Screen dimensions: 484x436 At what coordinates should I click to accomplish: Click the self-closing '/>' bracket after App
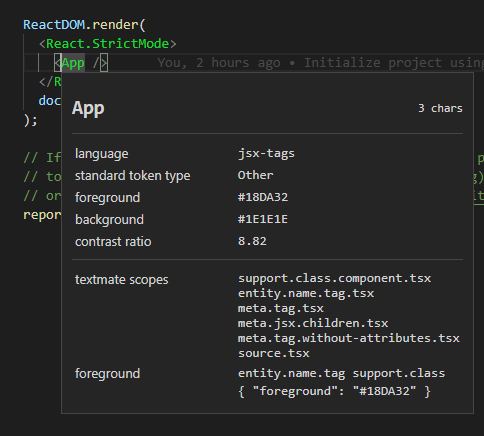[x=100, y=63]
